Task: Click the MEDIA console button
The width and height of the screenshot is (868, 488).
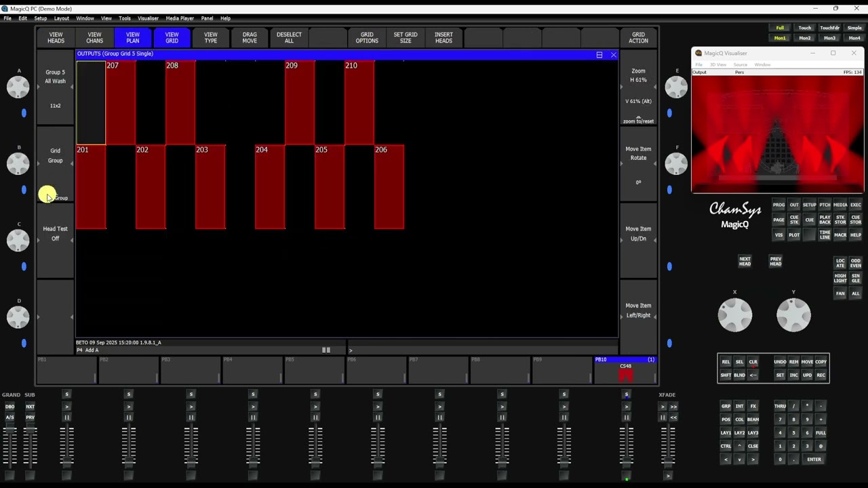Action: pyautogui.click(x=840, y=205)
